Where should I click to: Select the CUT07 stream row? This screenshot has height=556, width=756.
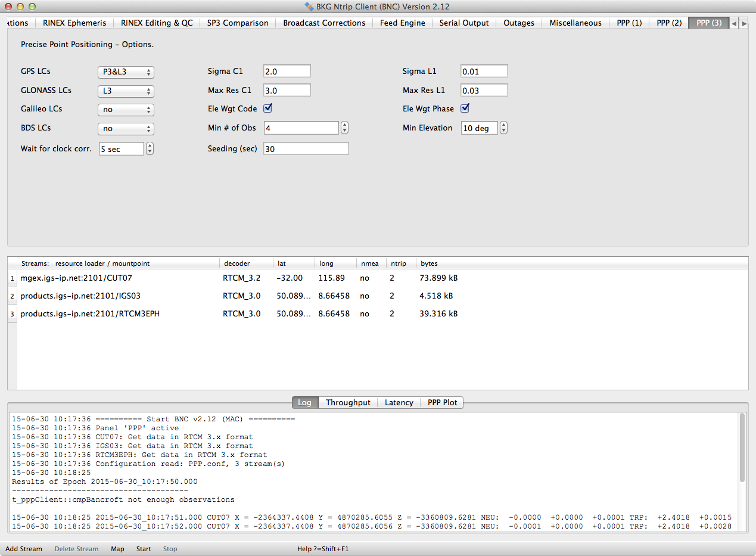pos(76,278)
